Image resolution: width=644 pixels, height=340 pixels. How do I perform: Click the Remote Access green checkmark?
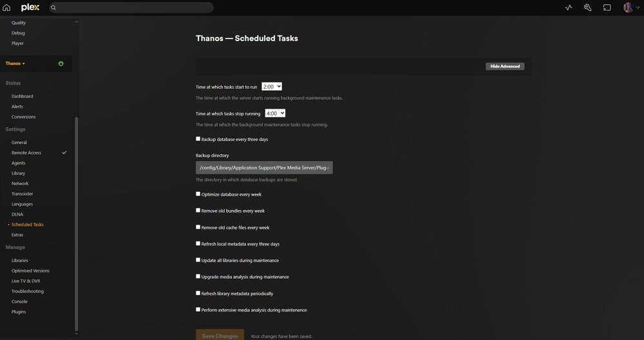[x=64, y=153]
